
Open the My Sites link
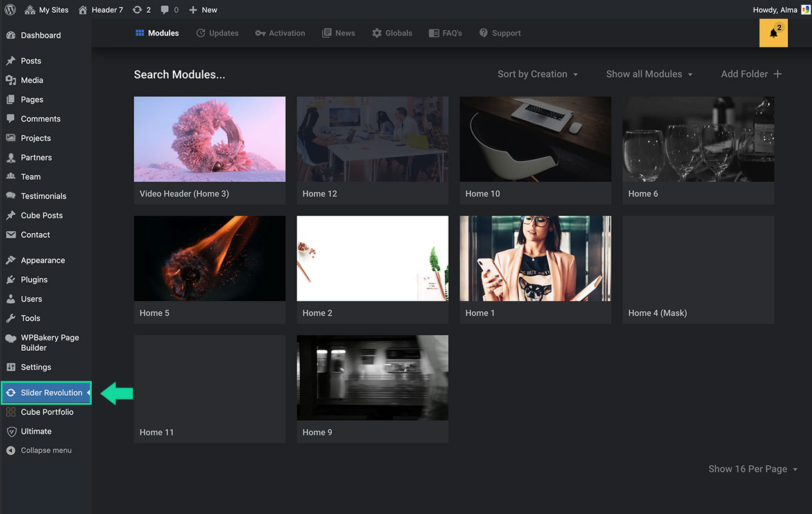coord(47,10)
